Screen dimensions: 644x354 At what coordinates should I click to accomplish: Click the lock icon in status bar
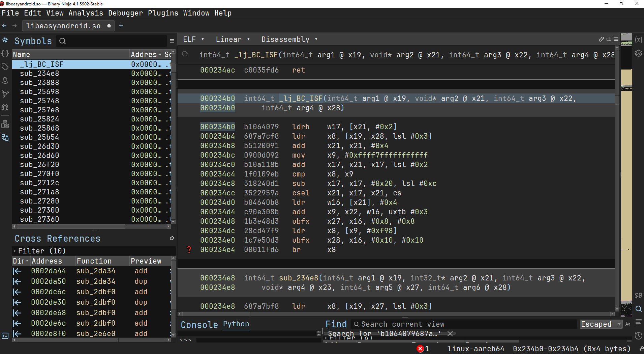click(641, 349)
